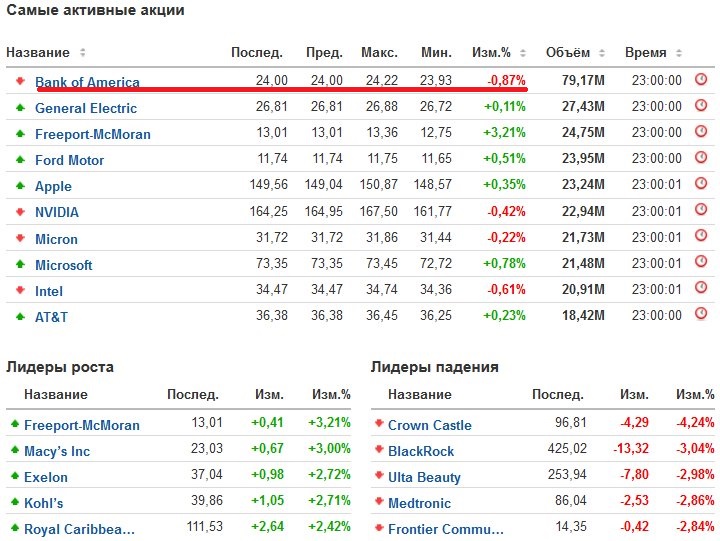Click the green up arrow beside Macy's Inc
The width and height of the screenshot is (720, 541).
(14, 450)
